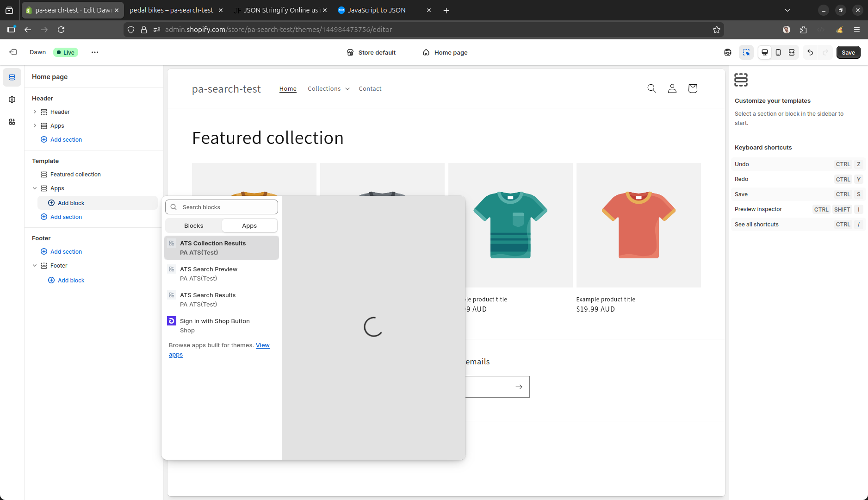Click the Search blocks input field

click(x=221, y=207)
